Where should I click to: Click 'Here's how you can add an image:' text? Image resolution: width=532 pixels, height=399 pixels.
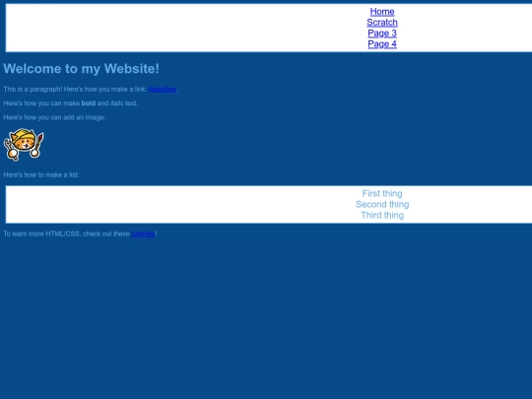point(54,117)
